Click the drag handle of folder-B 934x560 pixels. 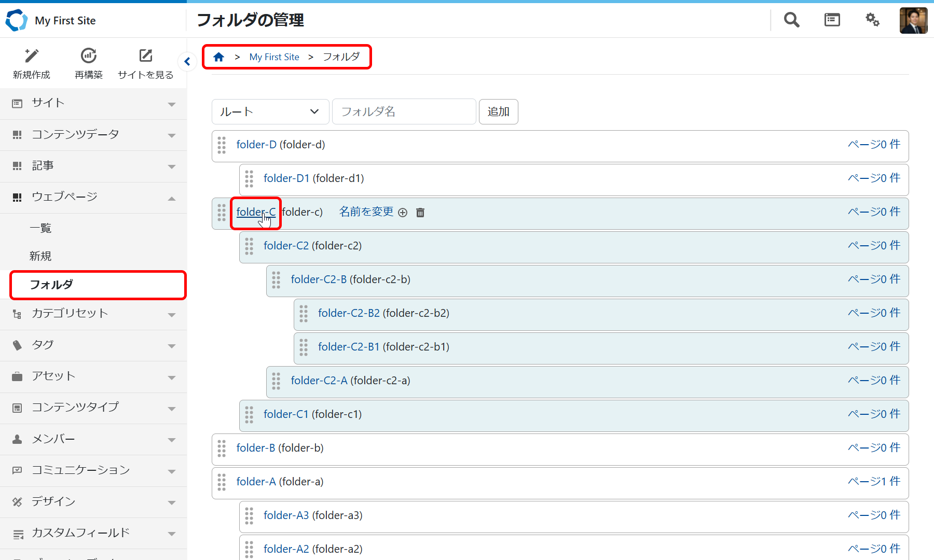[x=222, y=449]
